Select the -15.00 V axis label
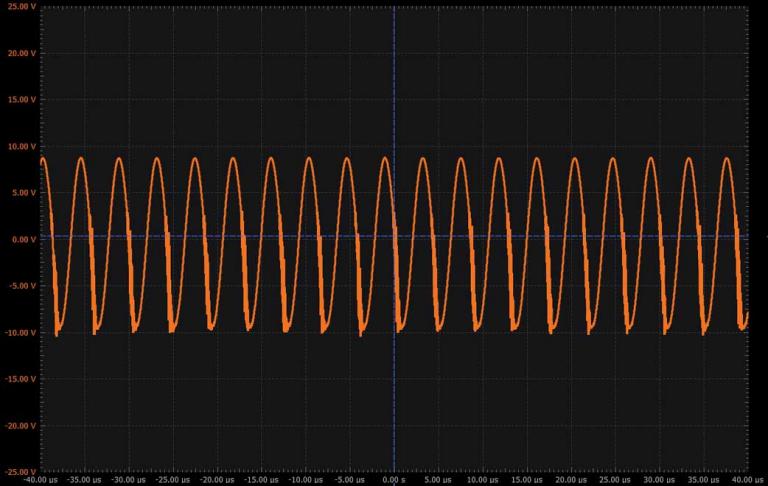This screenshot has height=486, width=768. coord(19,379)
